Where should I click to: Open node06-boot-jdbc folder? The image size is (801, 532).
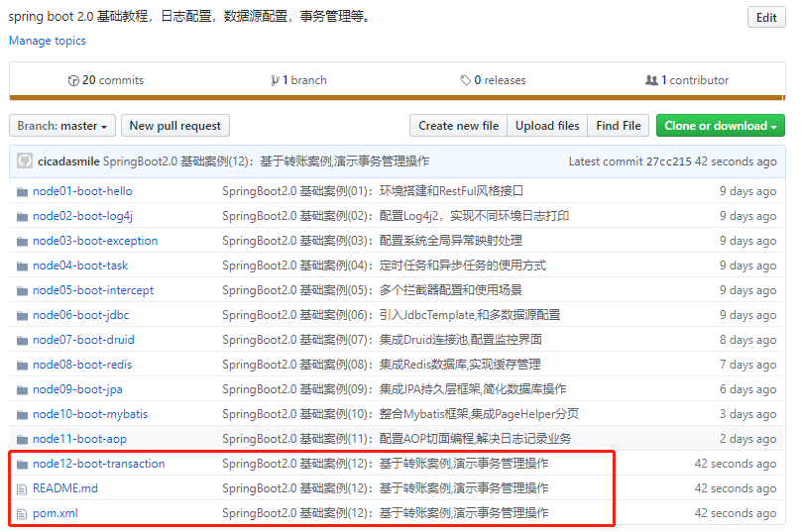(80, 315)
